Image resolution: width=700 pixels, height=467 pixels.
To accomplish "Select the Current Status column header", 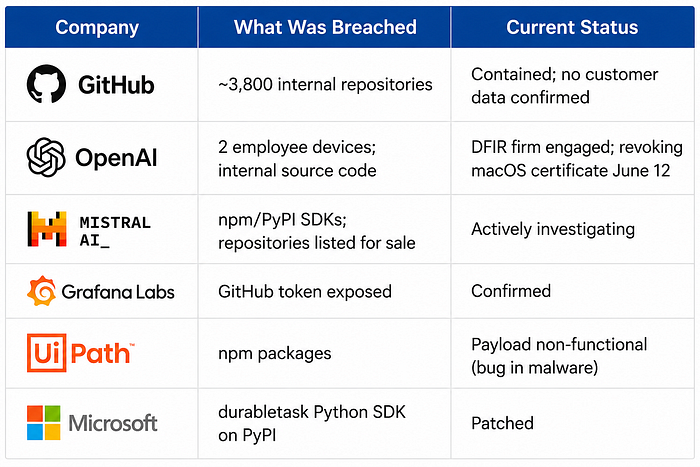I will pos(572,27).
